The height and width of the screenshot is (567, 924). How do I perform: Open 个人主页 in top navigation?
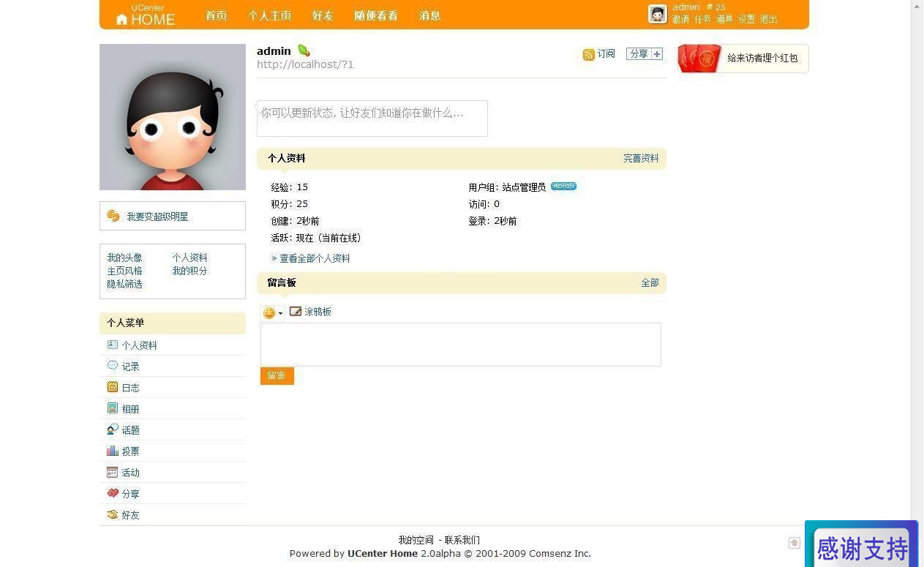coord(270,15)
